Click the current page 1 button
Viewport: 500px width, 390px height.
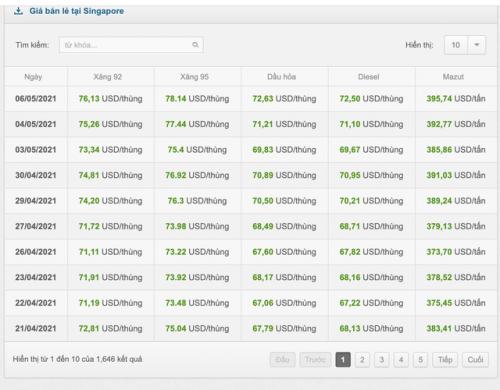tap(343, 360)
